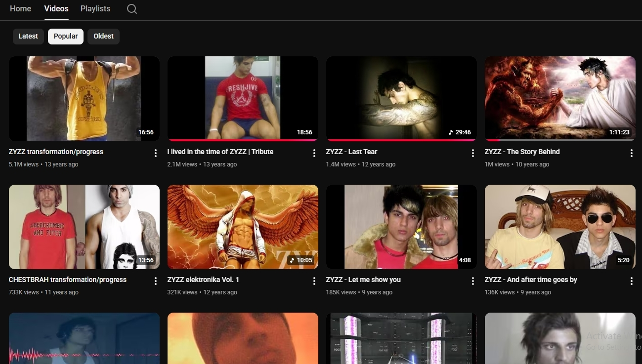Viewport: 642px width, 364px height.
Task: Sort videos by Oldest
Action: pos(103,36)
